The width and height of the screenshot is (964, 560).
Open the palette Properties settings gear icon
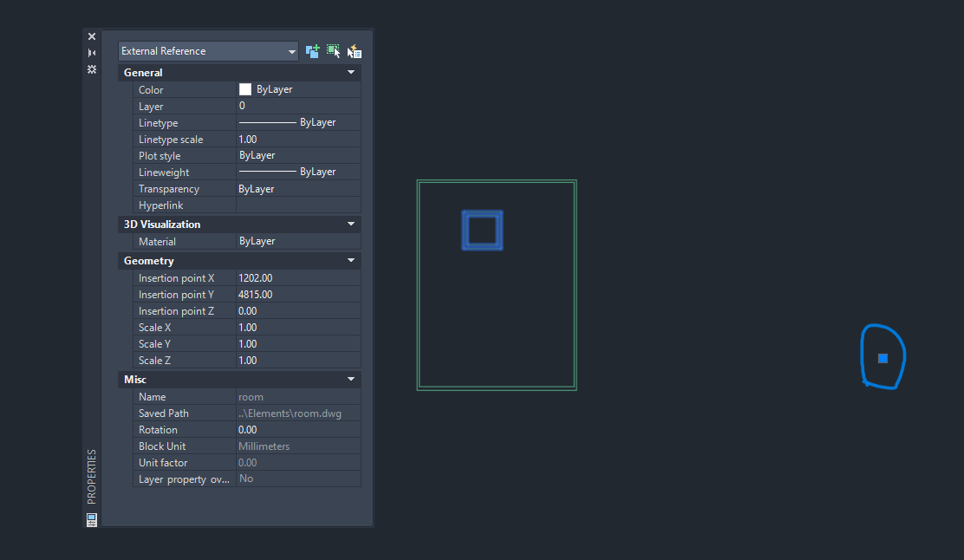91,69
